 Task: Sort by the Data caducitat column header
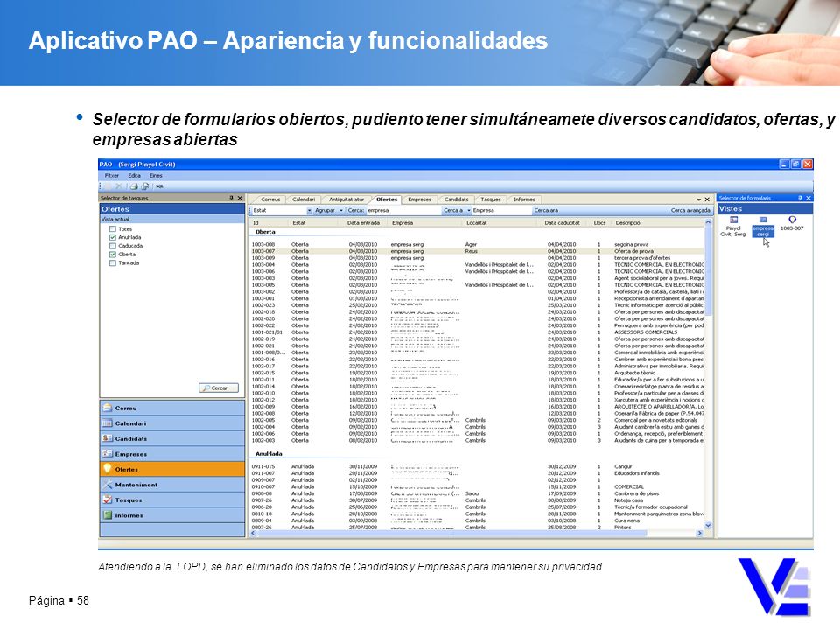coord(562,223)
